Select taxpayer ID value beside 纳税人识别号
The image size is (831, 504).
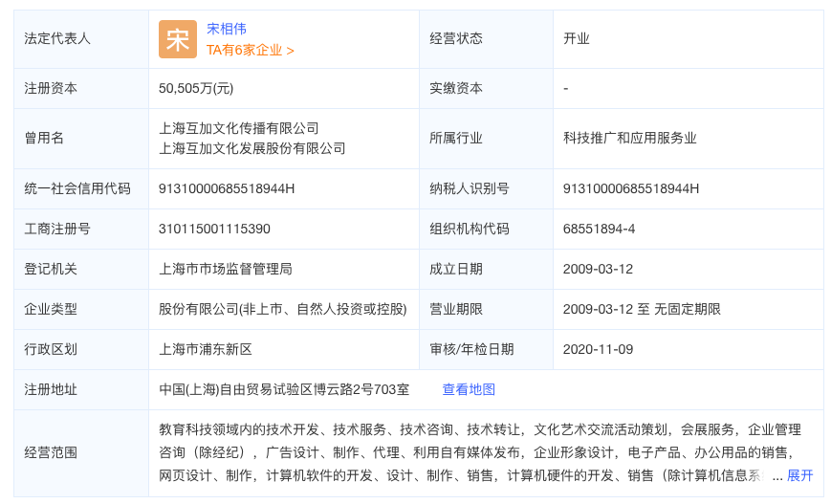(631, 188)
